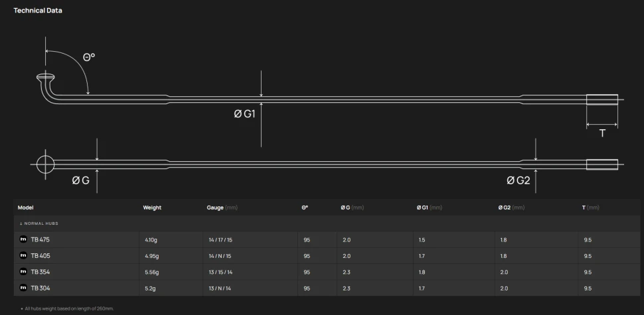The width and height of the screenshot is (644, 315).
Task: Click the brand icon beside TB 304
Action: pos(23,288)
